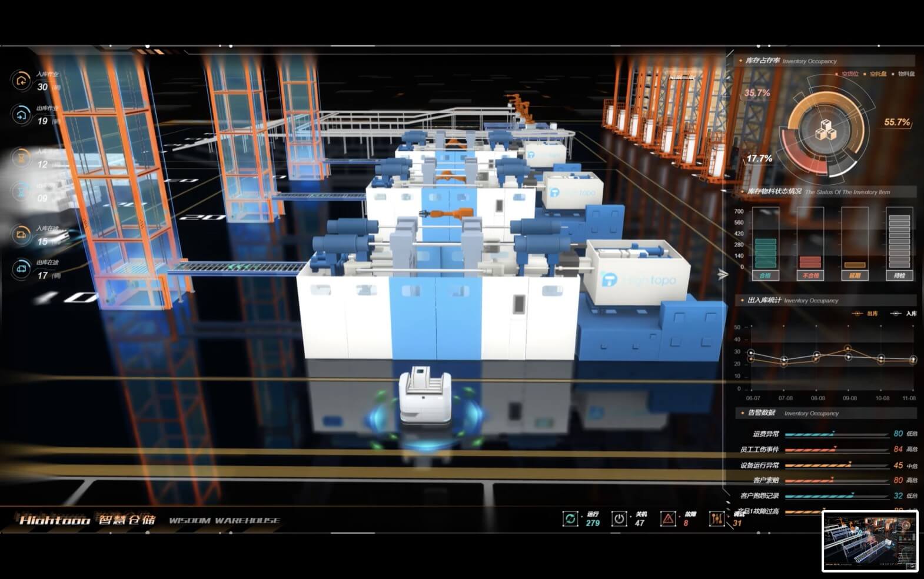
Task: Click the 合格 bar label button
Action: [x=765, y=275]
